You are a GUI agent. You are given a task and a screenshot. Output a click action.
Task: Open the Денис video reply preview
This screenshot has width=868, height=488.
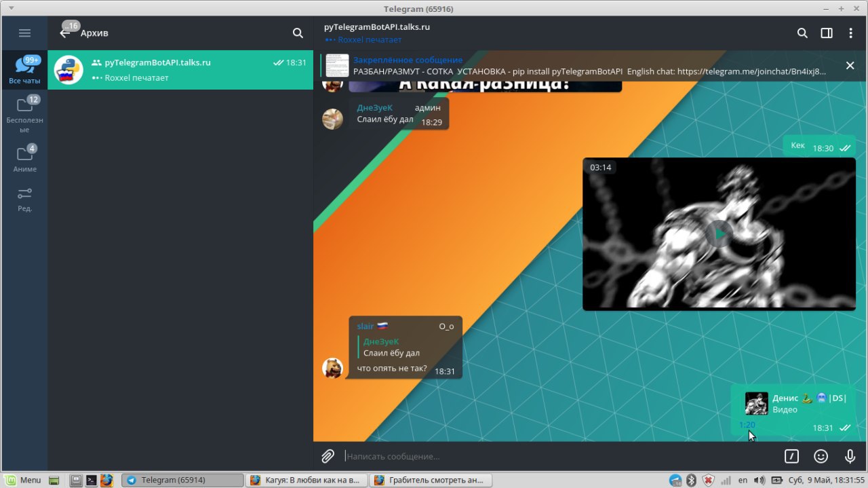click(792, 403)
